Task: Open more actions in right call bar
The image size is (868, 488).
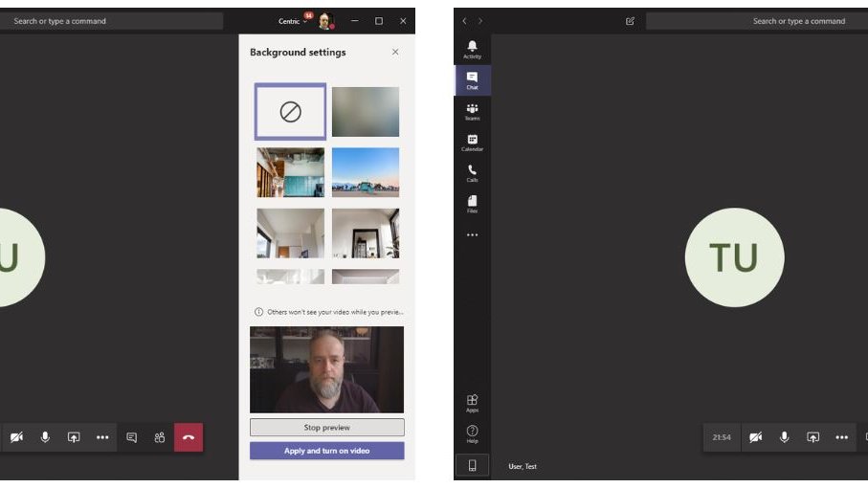Action: click(841, 437)
